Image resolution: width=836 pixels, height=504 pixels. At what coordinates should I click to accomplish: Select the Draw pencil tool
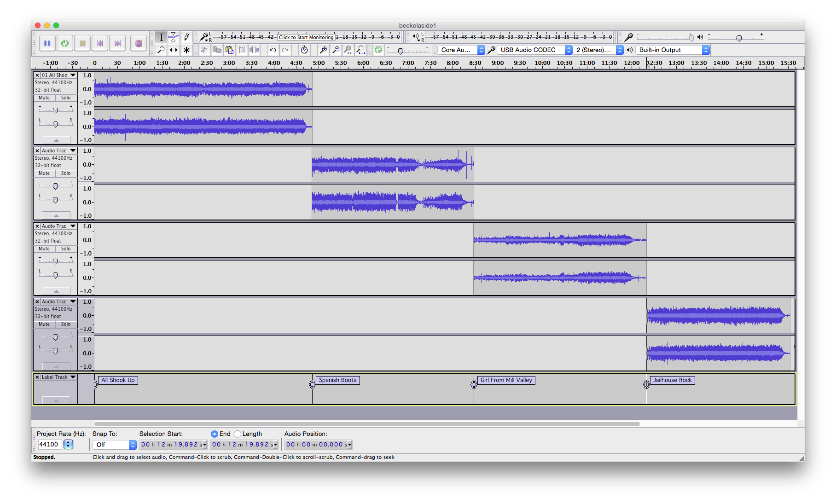[186, 37]
